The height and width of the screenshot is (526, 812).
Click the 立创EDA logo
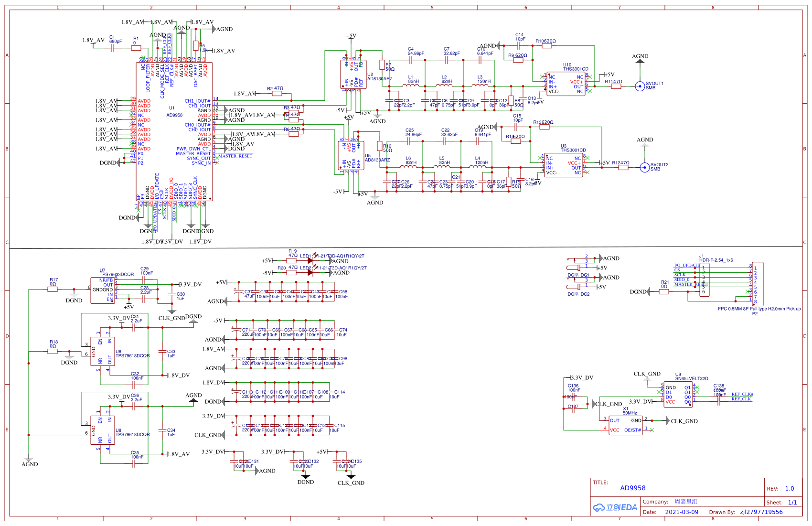[615, 507]
